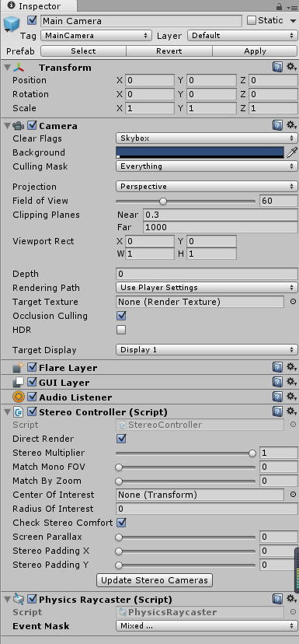
Task: Click the Inspector panel lock icon
Action: tap(279, 6)
